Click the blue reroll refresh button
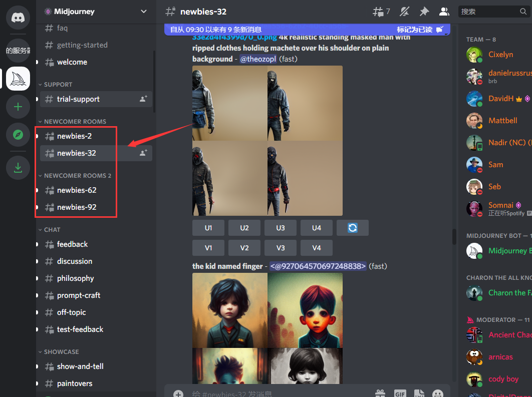This screenshot has width=532, height=397. (352, 228)
